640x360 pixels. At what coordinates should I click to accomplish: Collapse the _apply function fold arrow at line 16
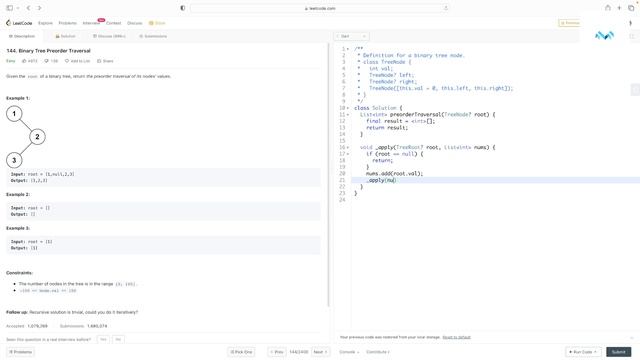348,147
